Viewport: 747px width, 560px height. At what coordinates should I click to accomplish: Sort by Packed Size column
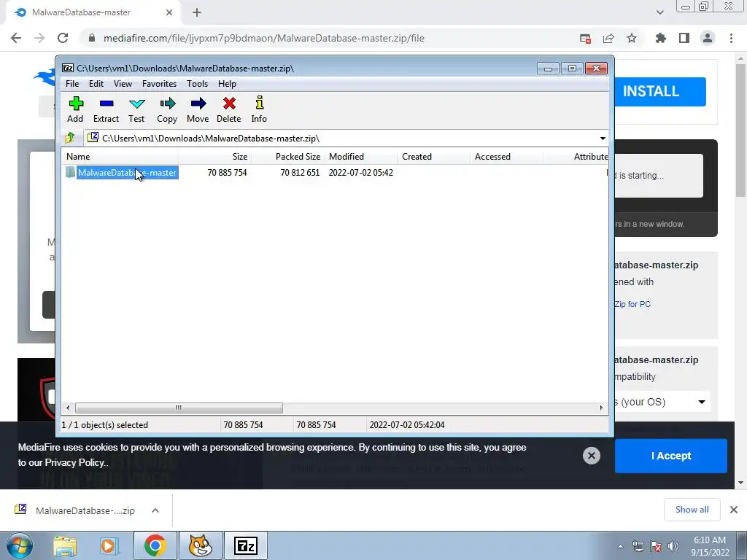coord(287,157)
